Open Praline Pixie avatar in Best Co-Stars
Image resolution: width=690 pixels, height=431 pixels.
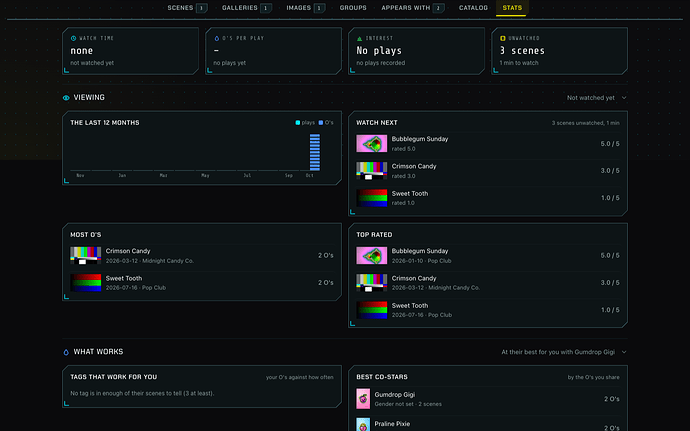(x=363, y=424)
